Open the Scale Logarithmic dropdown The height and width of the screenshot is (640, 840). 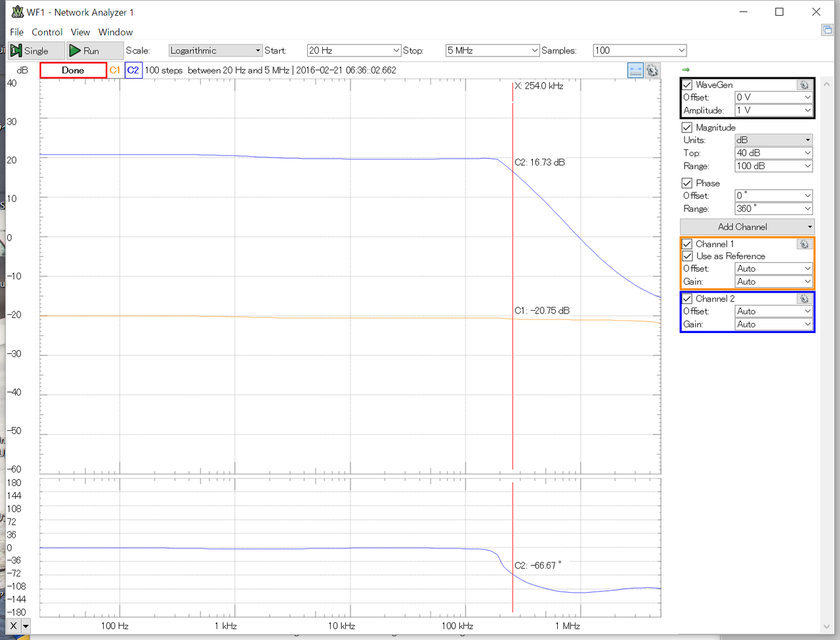[215, 50]
